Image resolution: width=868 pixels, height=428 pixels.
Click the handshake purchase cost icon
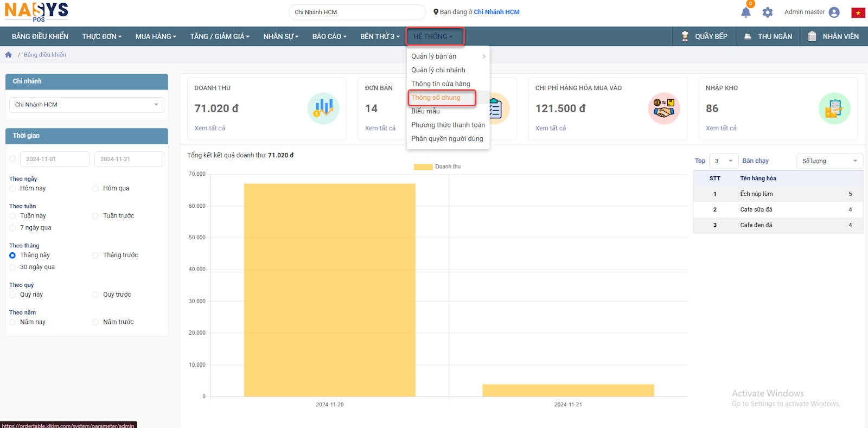pyautogui.click(x=664, y=108)
